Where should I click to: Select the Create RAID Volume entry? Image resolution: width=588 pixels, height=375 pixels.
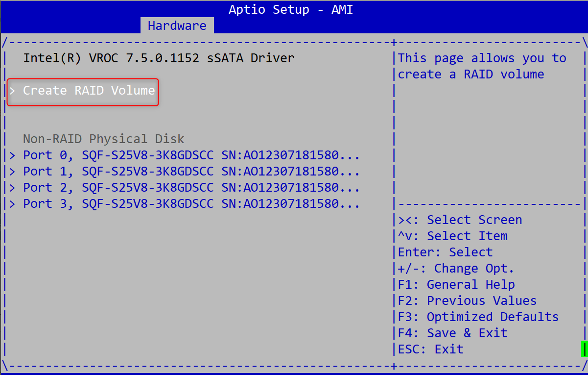(x=89, y=91)
